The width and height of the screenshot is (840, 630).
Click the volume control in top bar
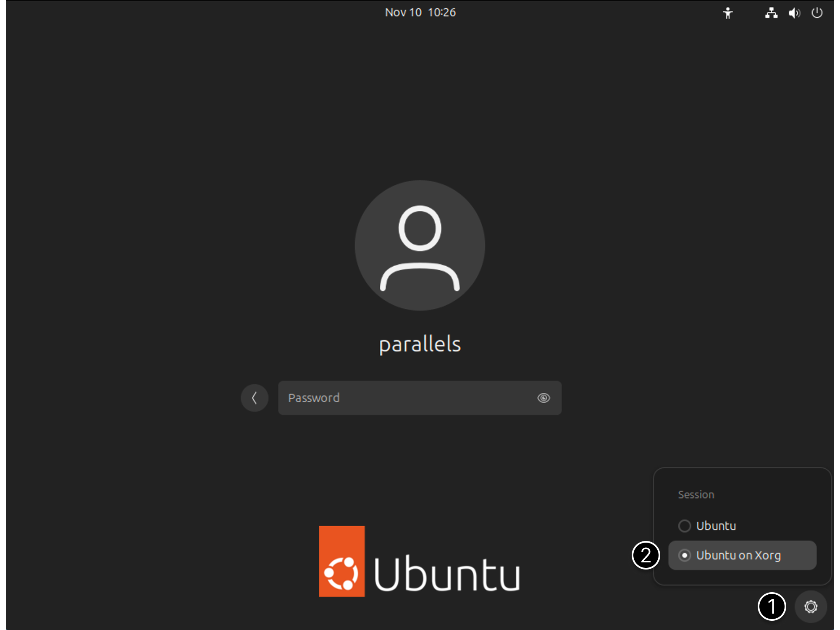tap(794, 13)
